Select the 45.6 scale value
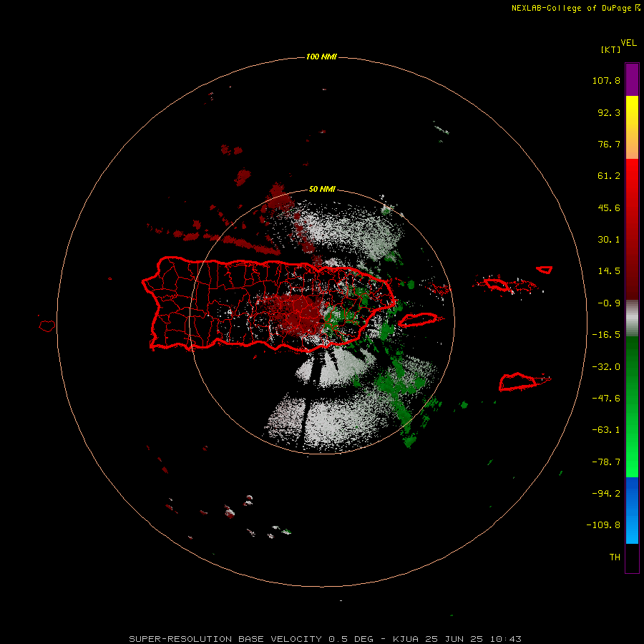 coord(609,208)
